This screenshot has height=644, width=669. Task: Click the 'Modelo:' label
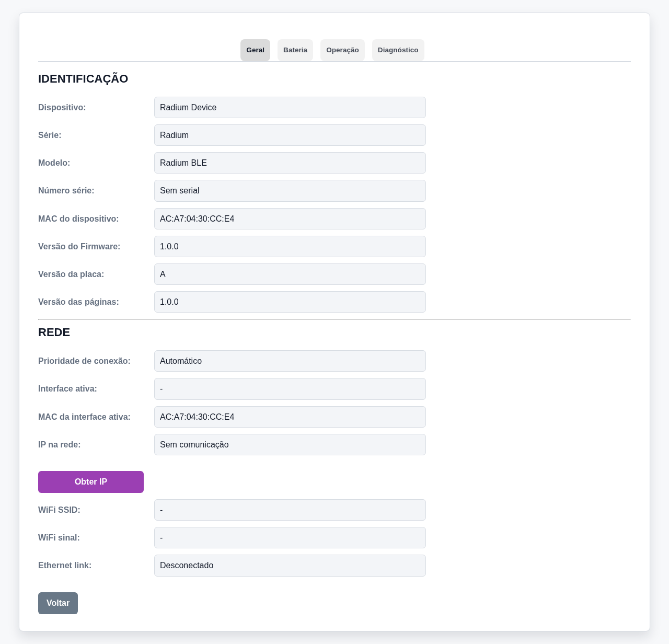tap(54, 163)
